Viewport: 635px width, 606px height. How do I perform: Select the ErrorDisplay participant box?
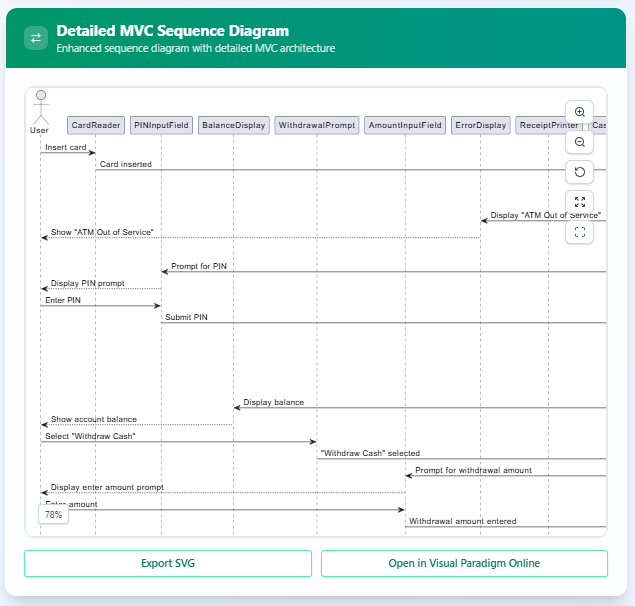(x=481, y=126)
